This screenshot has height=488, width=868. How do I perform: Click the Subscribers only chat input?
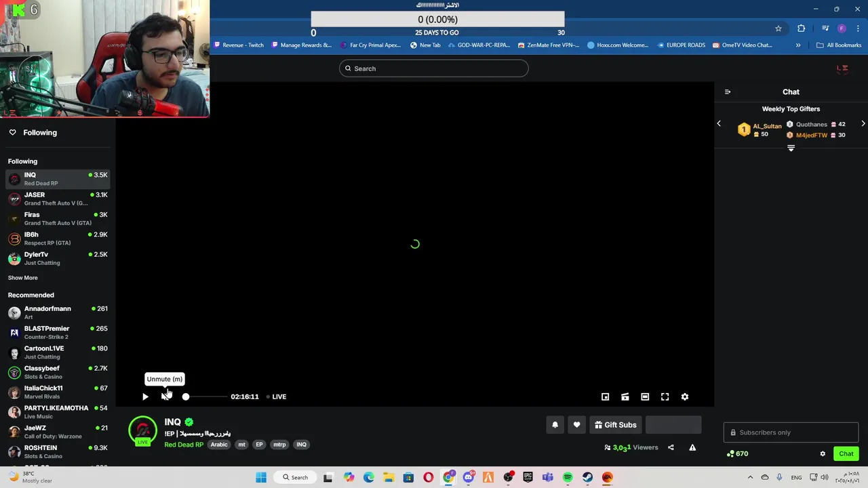(x=791, y=432)
